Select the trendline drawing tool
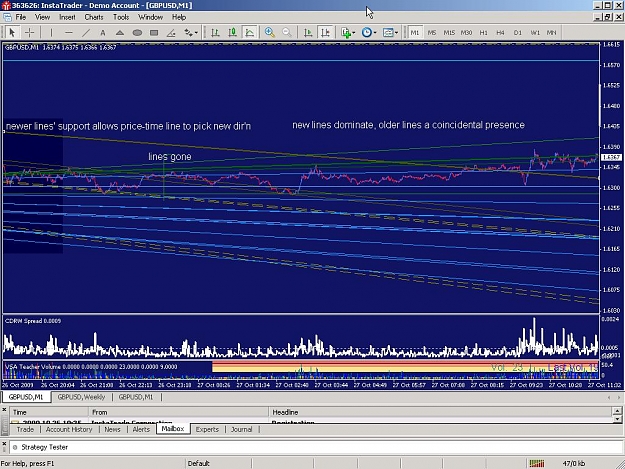 pos(86,33)
